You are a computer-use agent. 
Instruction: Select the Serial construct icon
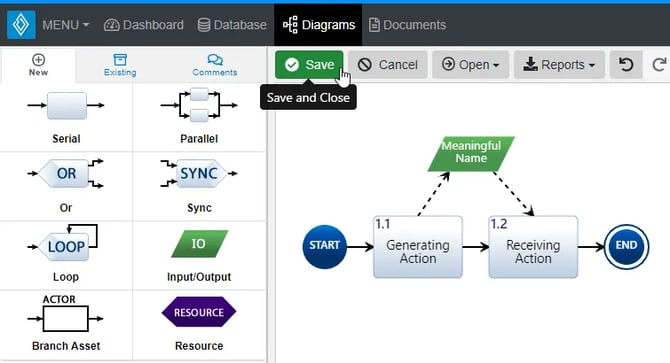click(x=66, y=105)
